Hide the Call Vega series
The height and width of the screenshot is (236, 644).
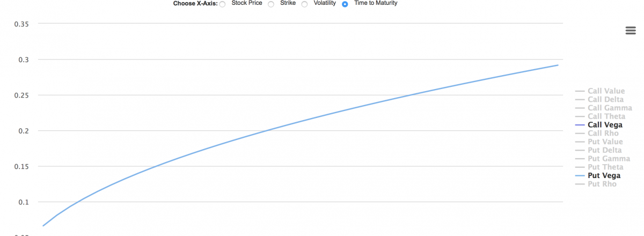click(x=605, y=125)
